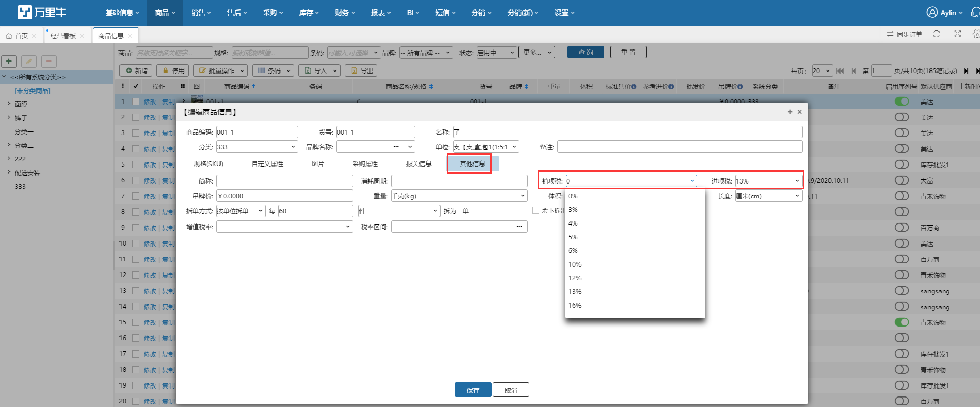
Task: Click the 取消 button
Action: point(511,390)
